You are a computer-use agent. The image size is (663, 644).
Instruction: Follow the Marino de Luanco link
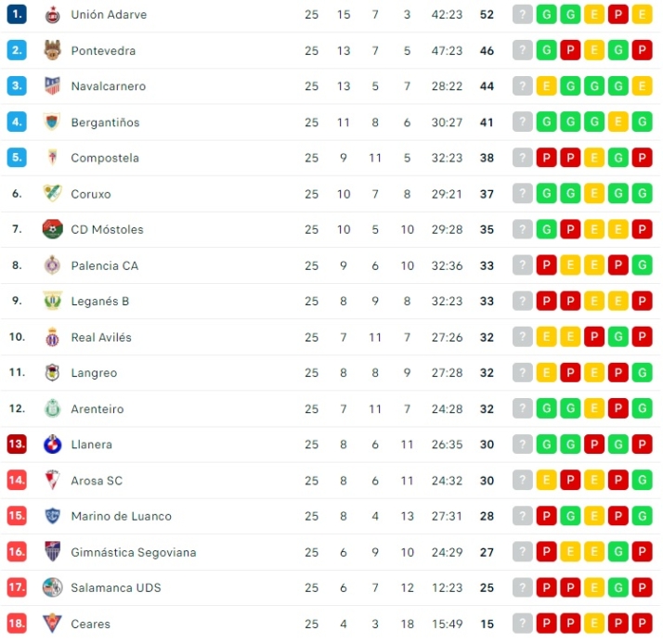[121, 516]
